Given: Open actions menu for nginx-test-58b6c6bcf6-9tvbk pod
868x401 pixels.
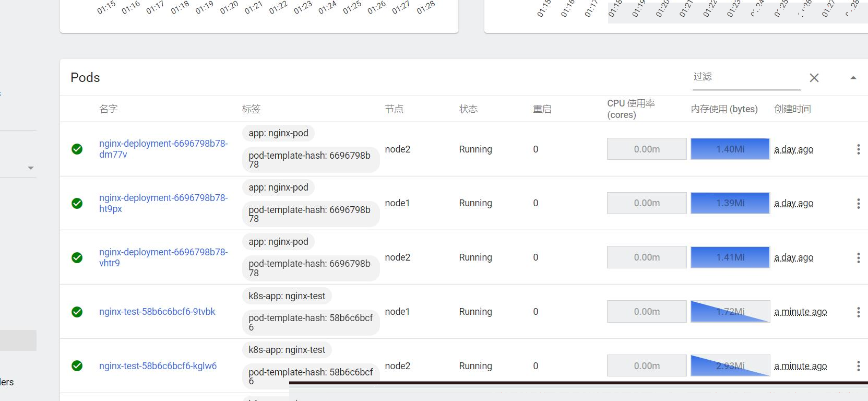Looking at the screenshot, I should (858, 312).
